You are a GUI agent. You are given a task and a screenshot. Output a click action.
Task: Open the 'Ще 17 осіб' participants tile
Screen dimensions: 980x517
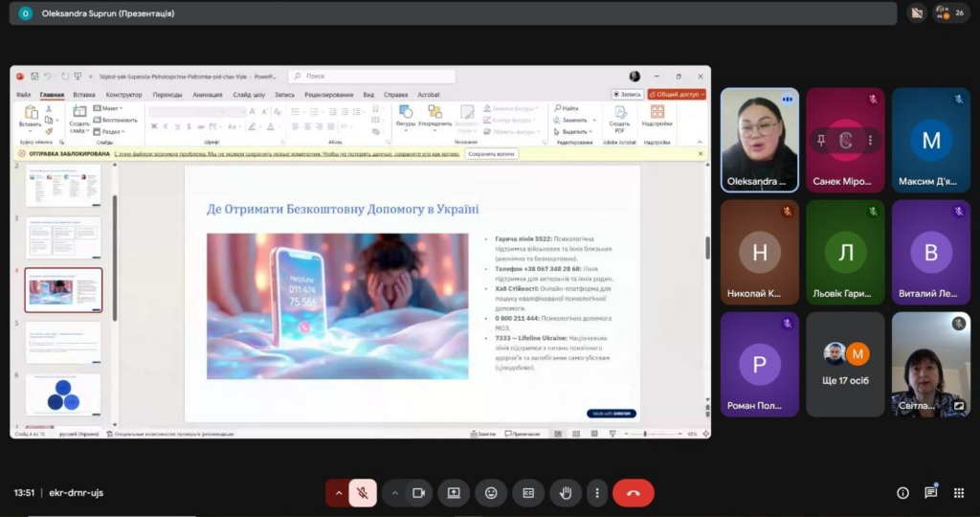coord(845,364)
